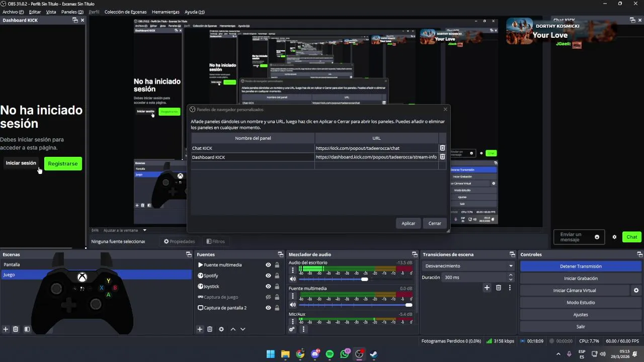Click Aplicar in browser panels dialog
Viewport: 644px width, 362px height.
coord(409,223)
